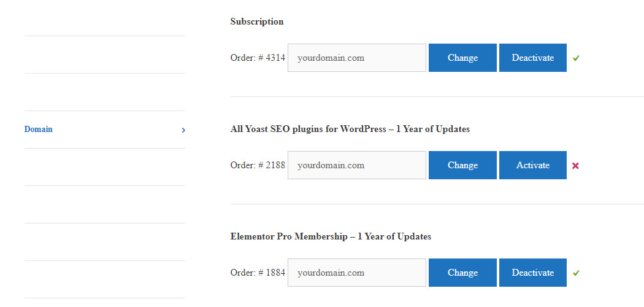
Task: Select the Elementor Pro Membership heading
Action: click(331, 237)
